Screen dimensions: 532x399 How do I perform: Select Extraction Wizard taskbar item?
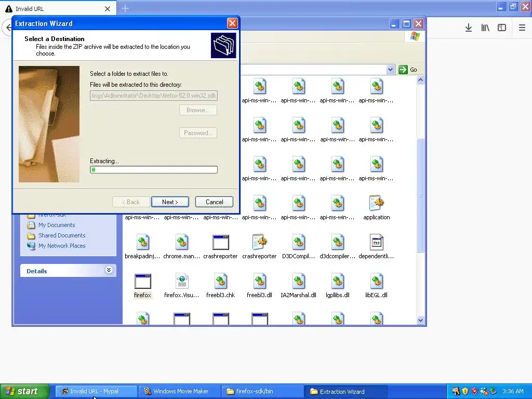(x=345, y=391)
